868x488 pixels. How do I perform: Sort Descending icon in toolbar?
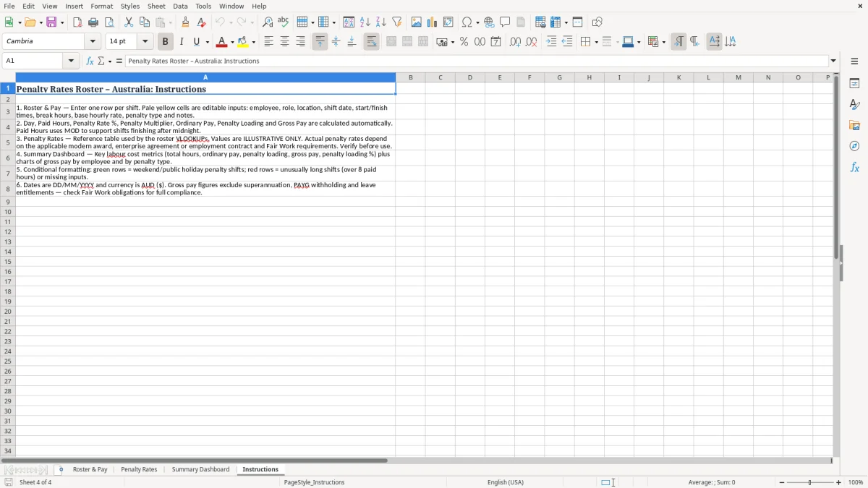pyautogui.click(x=381, y=22)
